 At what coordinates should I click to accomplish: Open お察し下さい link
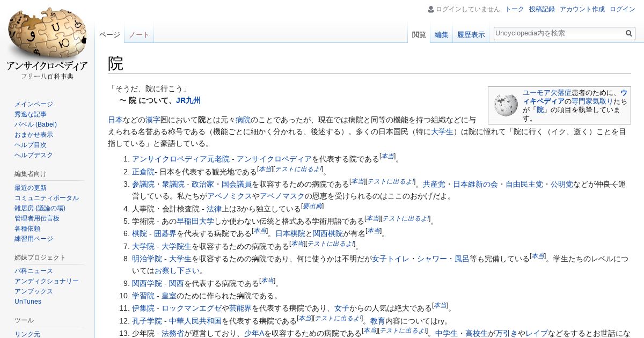click(177, 271)
